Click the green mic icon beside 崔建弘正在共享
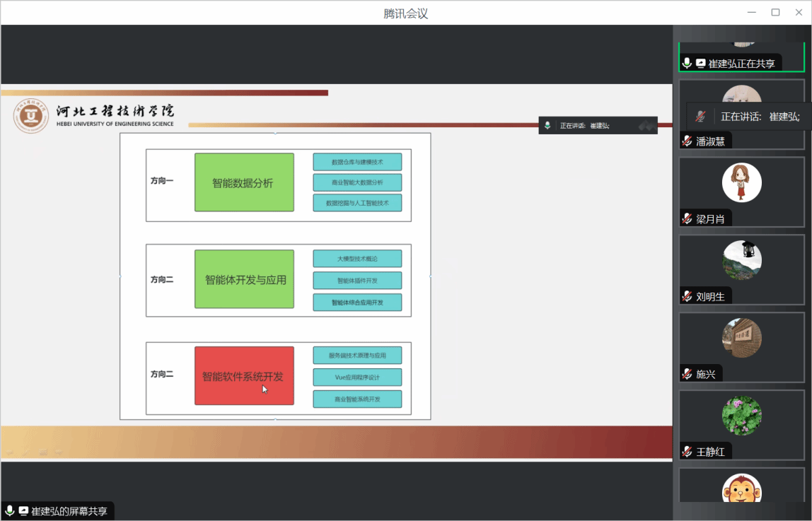812x521 pixels. [x=687, y=64]
